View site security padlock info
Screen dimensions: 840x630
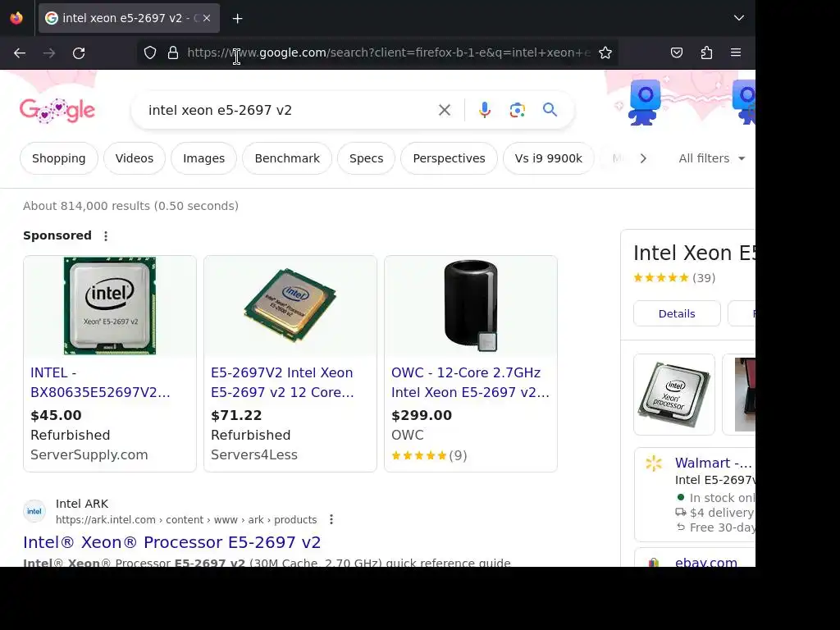[x=173, y=52]
